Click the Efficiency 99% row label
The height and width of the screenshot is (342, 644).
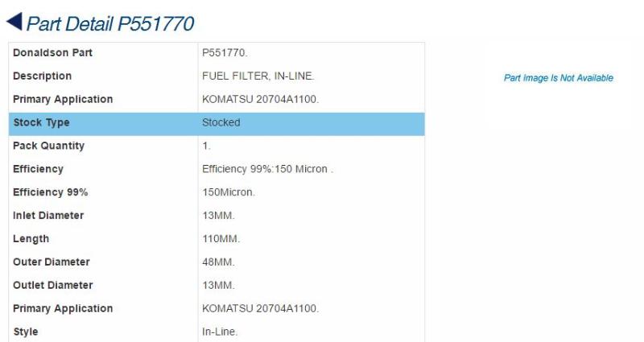50,192
